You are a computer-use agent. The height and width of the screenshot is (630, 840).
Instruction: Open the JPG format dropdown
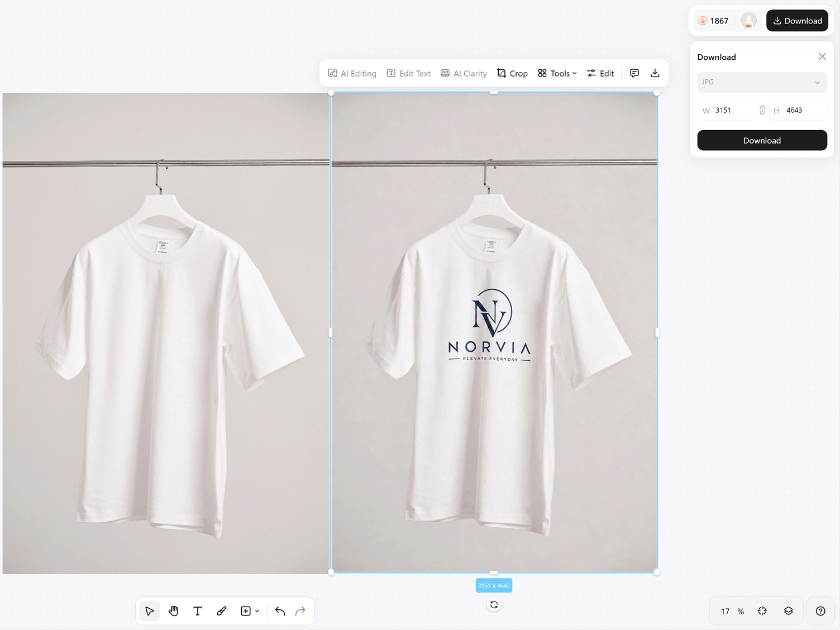pyautogui.click(x=762, y=82)
